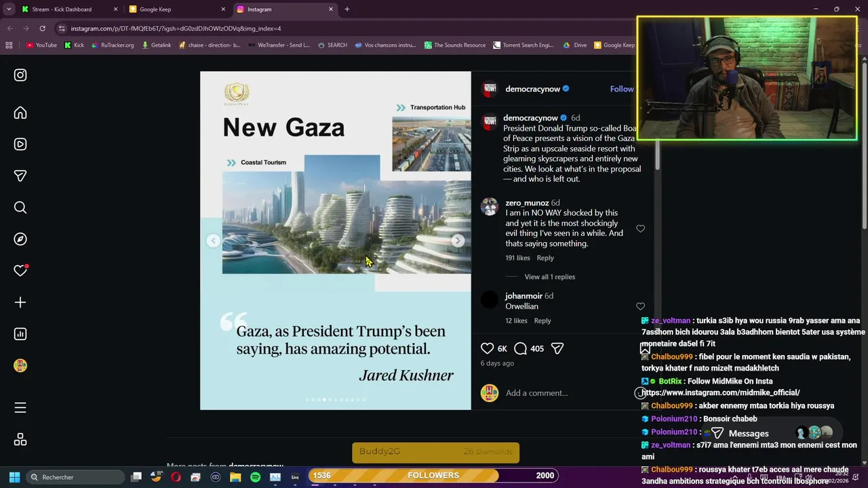This screenshot has height=488, width=868.
Task: Select the Instagram browser tab
Action: pos(285,9)
